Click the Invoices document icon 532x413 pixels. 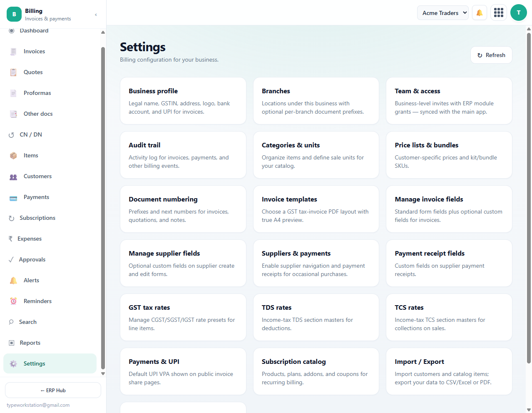coord(13,52)
